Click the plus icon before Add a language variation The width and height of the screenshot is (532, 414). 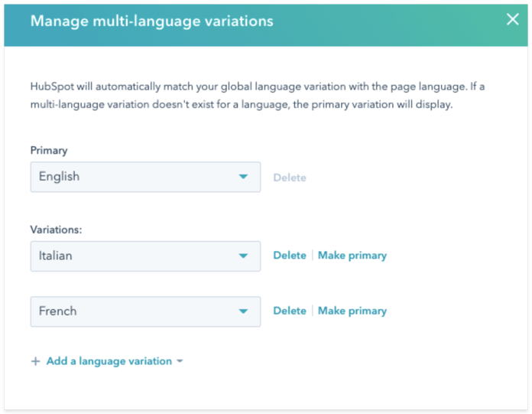point(36,361)
